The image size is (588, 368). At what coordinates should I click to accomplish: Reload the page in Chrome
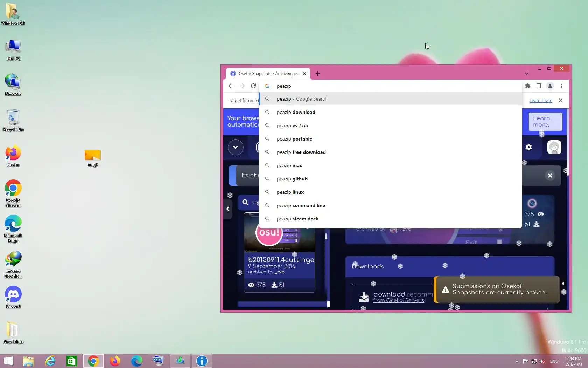click(x=253, y=86)
